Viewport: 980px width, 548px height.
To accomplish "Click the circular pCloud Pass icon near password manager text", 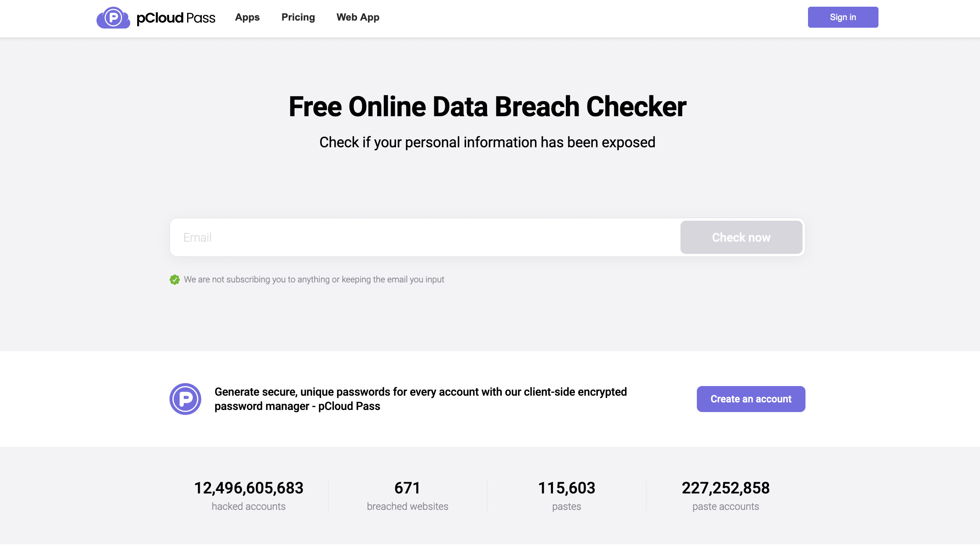I will coord(186,399).
